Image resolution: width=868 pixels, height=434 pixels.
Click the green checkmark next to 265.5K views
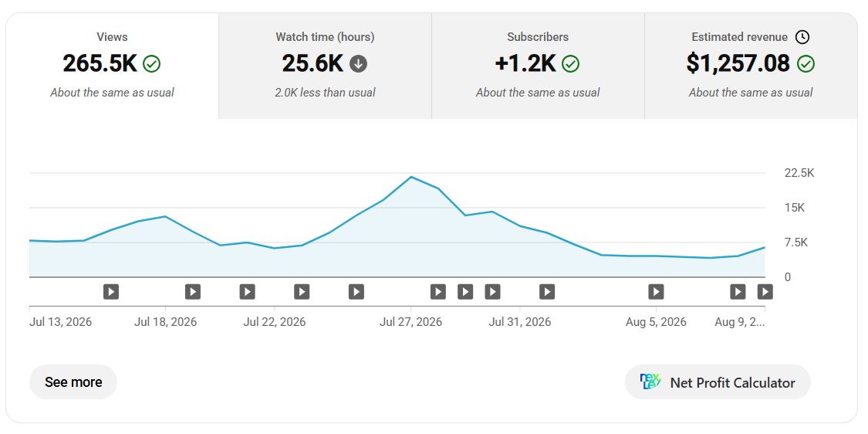pyautogui.click(x=151, y=64)
